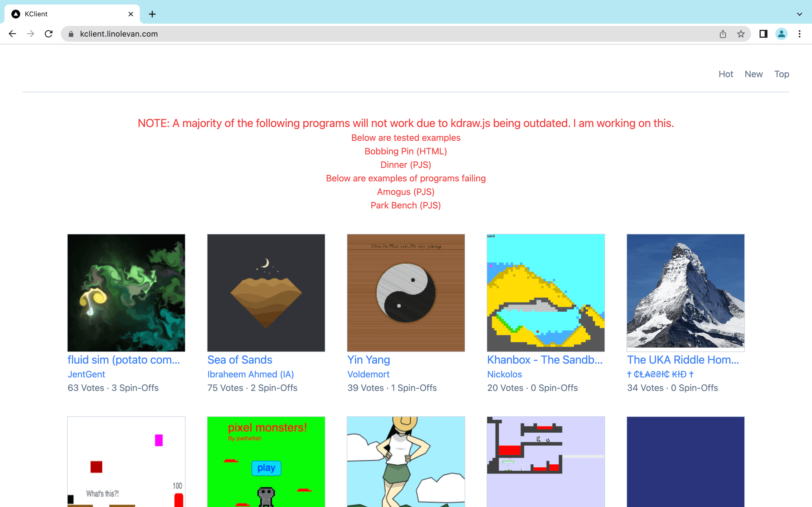Click the Chrome profile avatar icon
The image size is (812, 507).
coord(782,33)
